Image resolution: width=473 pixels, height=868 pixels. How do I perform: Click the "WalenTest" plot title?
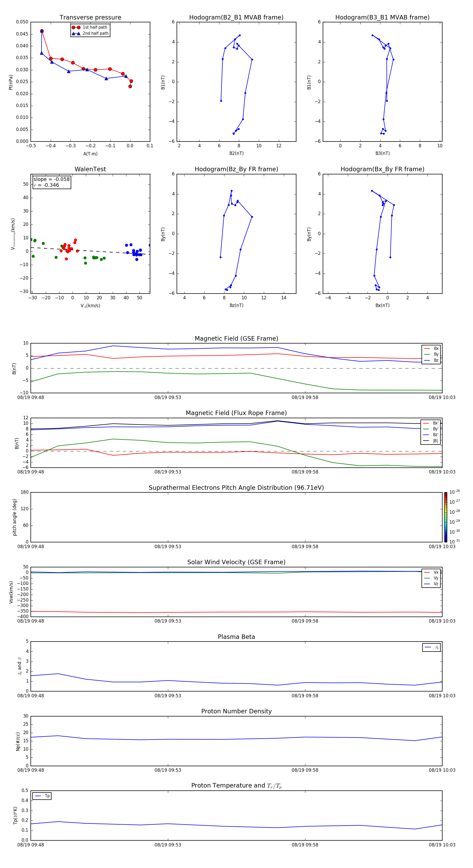pos(90,169)
